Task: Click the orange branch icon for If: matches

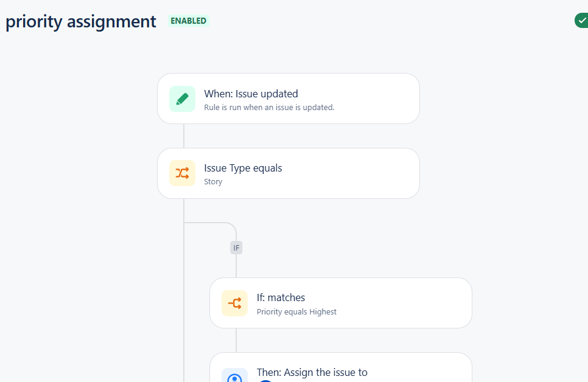Action: tap(235, 304)
